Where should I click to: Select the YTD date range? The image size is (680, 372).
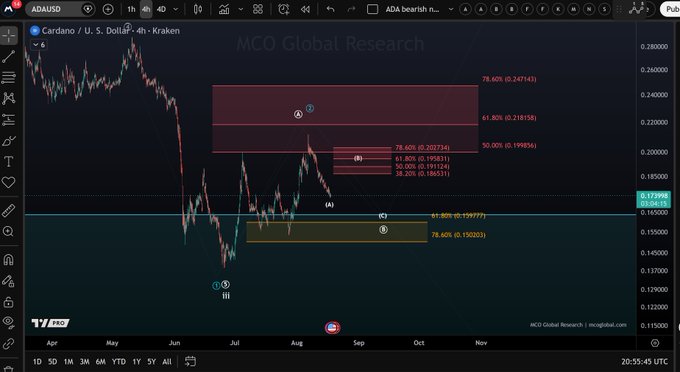coord(119,362)
